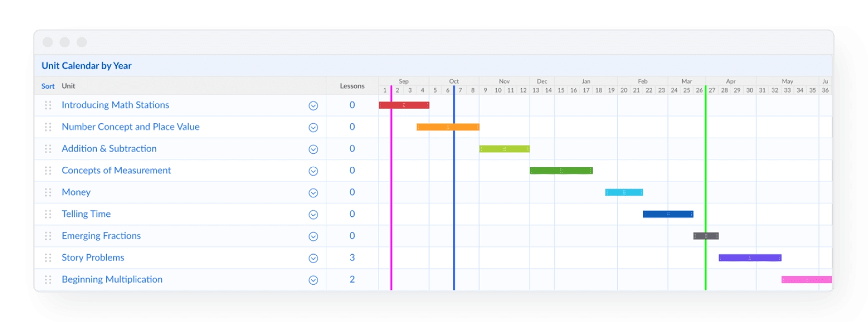Screen dimensions: 868x322
Task: Click drag handle for Introducing Math Stations
Action: [48, 105]
